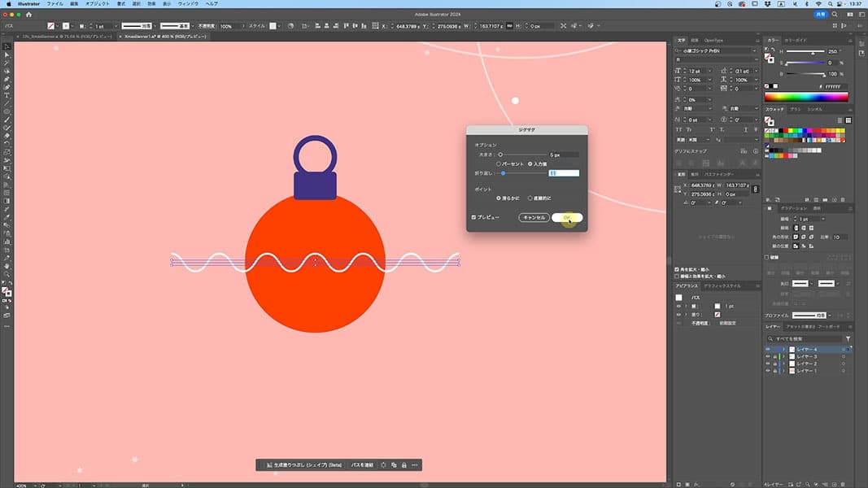This screenshot has width=868, height=488.
Task: Open more options in the contextual task bar
Action: point(415,465)
